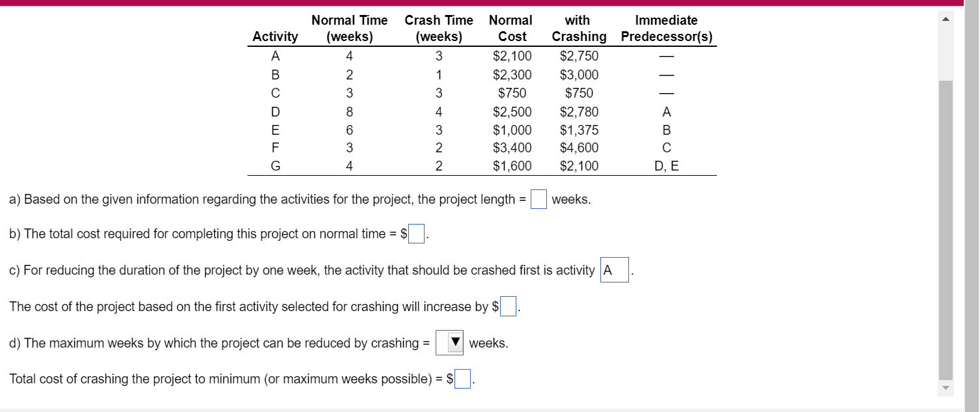Click the $2,100 normal cost cell
Screen dimensions: 980x412
pos(512,55)
